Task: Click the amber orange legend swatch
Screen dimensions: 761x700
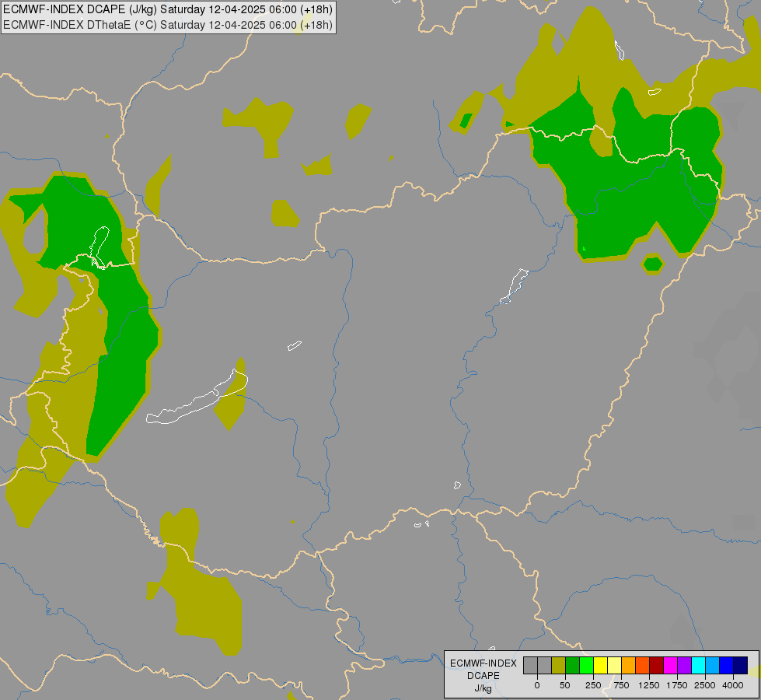Action: click(x=629, y=665)
